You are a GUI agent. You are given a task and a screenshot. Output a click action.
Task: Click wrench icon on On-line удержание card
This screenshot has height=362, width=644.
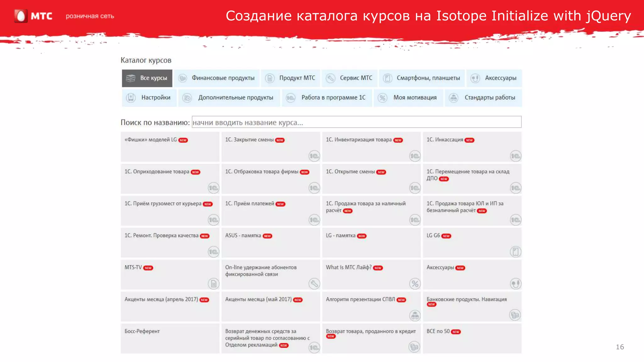point(314,284)
